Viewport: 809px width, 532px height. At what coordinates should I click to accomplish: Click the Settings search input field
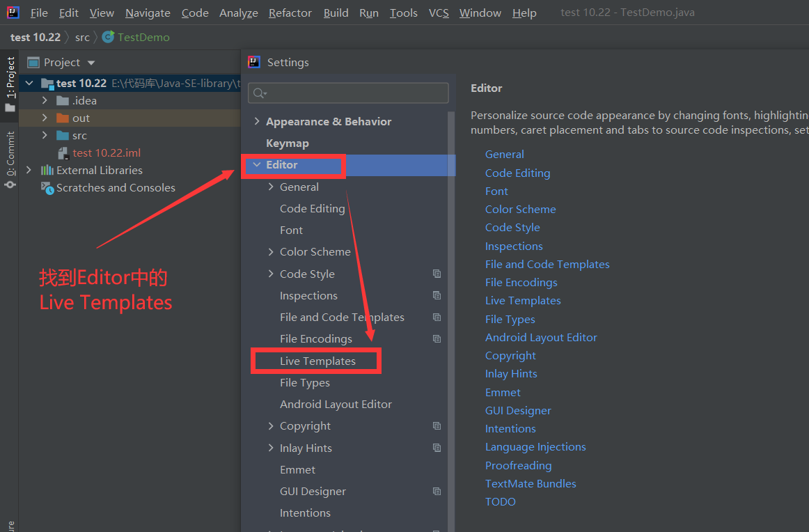coord(348,93)
